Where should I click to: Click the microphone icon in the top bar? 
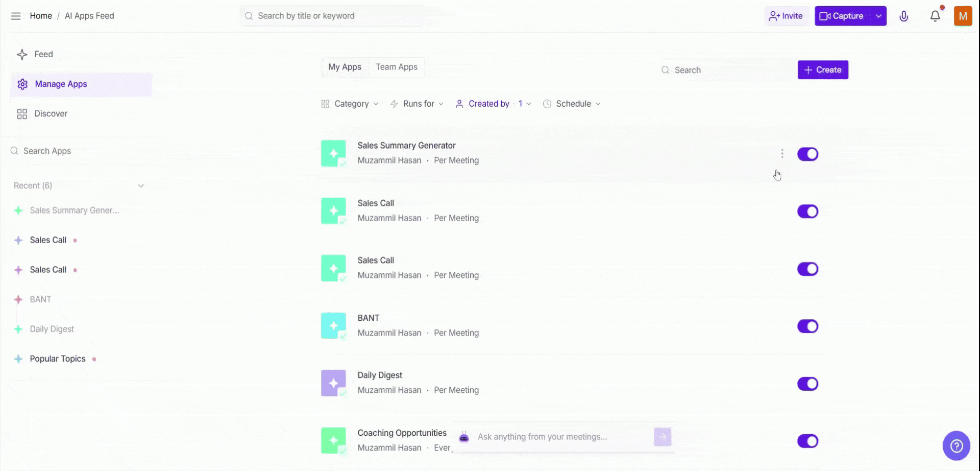click(x=904, y=16)
